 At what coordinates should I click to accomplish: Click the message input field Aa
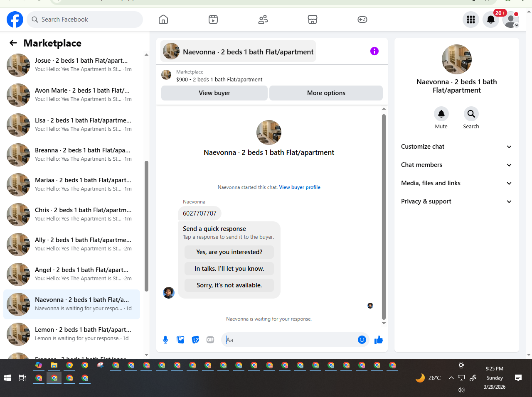[290, 340]
